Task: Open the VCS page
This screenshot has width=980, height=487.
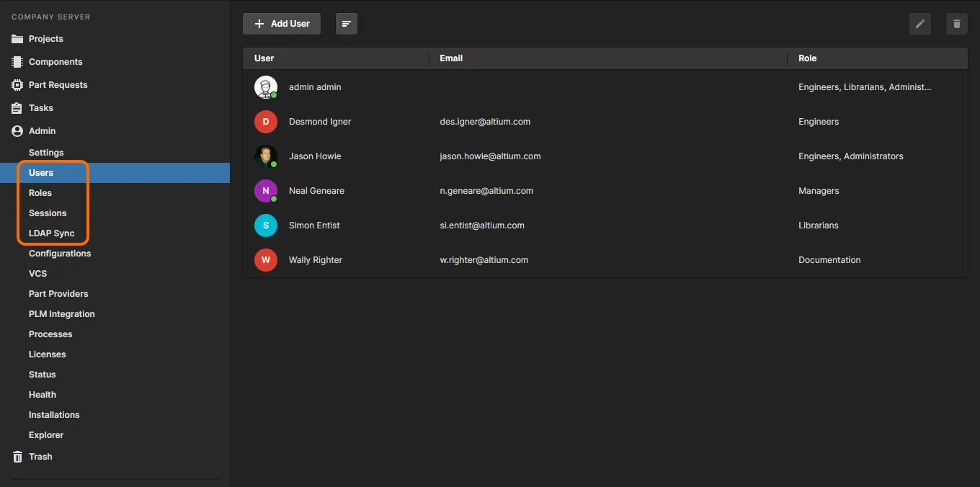Action: [x=37, y=274]
